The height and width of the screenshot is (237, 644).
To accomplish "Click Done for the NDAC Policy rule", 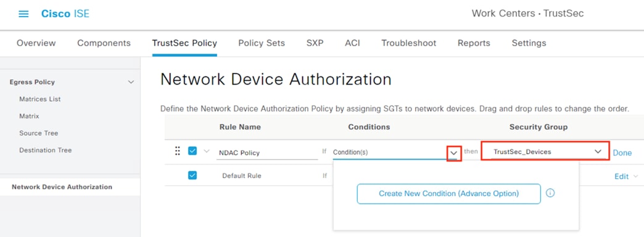I will point(622,153).
